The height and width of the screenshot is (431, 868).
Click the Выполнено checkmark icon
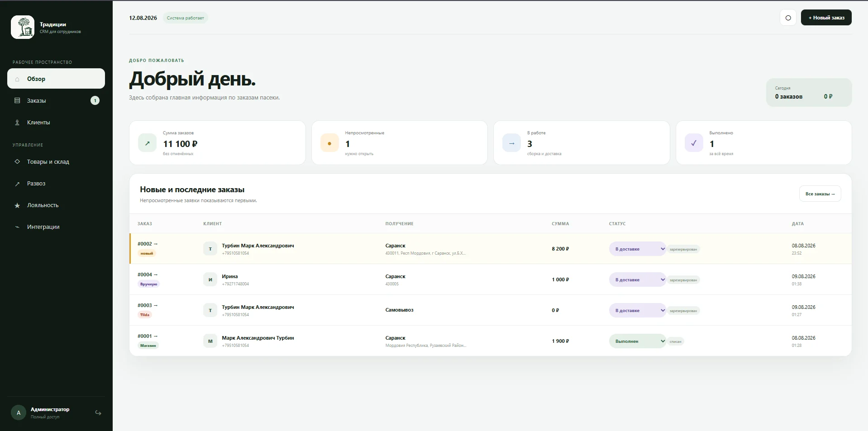tap(694, 143)
